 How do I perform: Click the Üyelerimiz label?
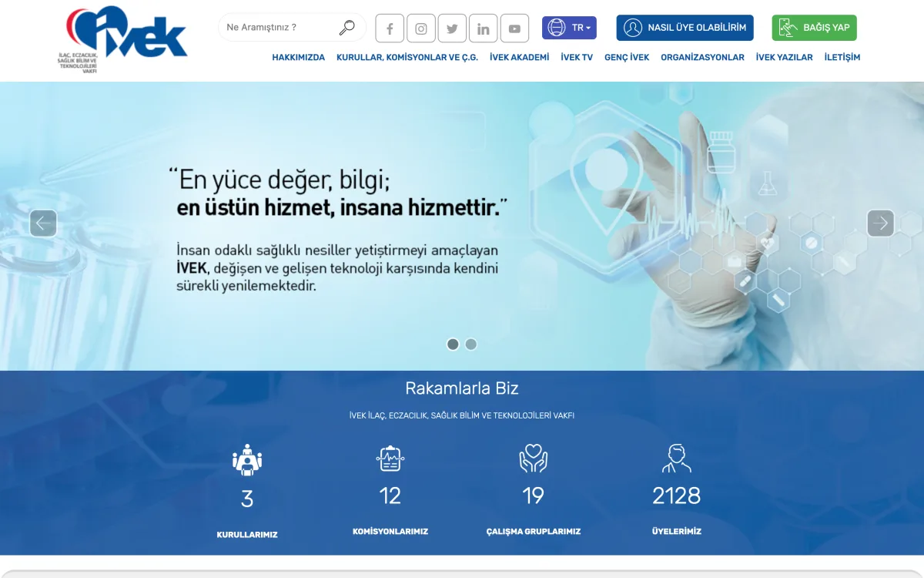pyautogui.click(x=677, y=532)
